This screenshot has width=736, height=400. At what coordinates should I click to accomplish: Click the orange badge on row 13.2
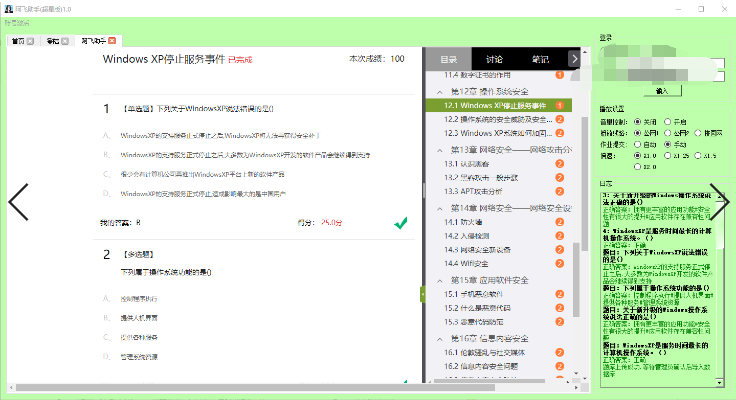point(560,177)
